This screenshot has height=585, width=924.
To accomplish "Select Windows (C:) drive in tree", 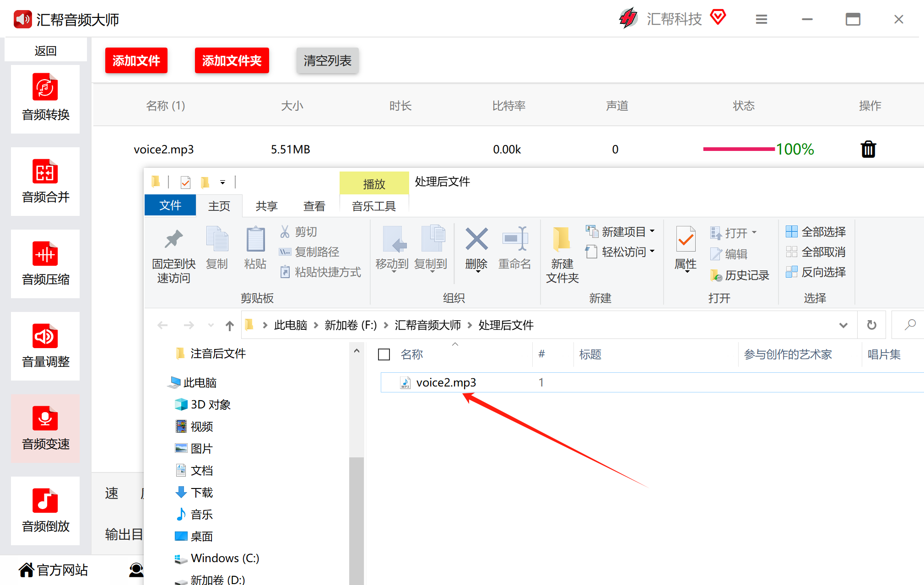I will tap(217, 558).
